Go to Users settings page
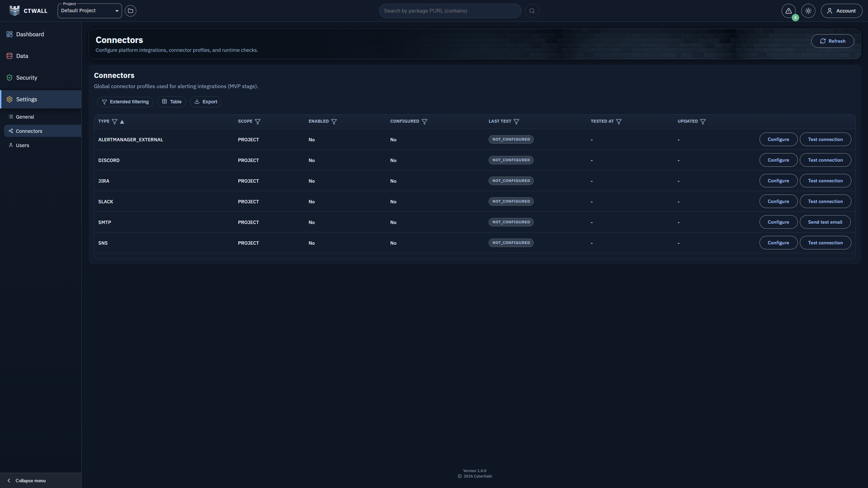Screen dimensions: 868x488 point(22,145)
